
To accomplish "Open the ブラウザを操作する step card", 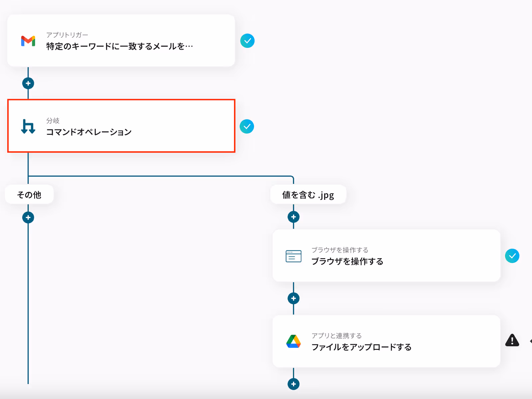I will click(x=386, y=256).
